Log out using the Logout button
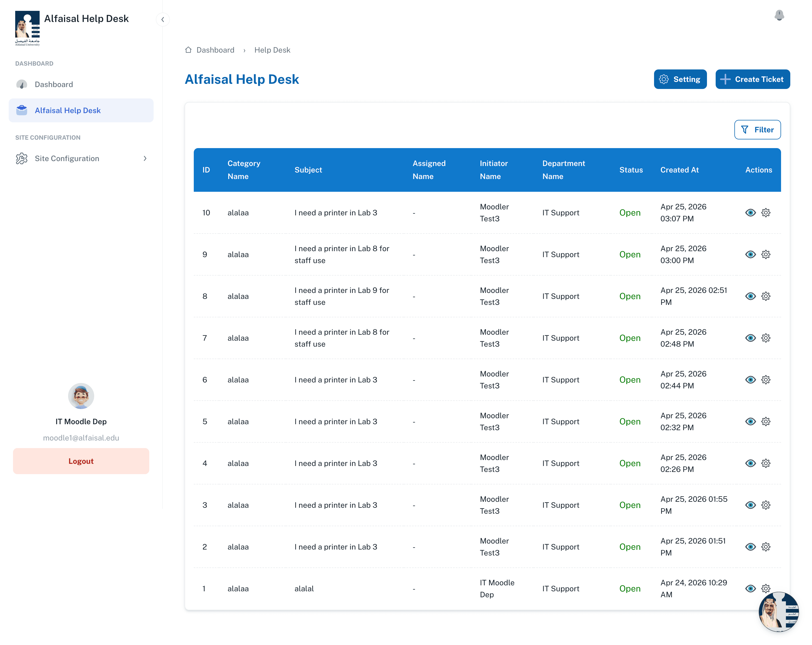812x645 pixels. (81, 461)
